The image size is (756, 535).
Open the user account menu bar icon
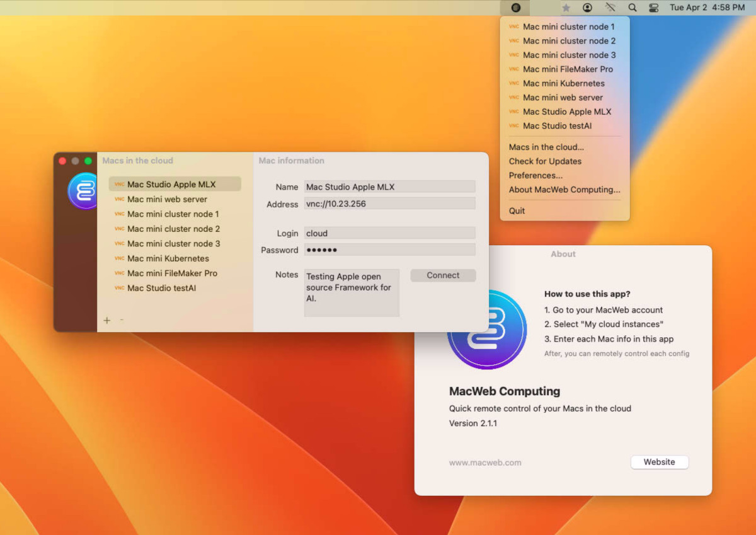point(587,8)
